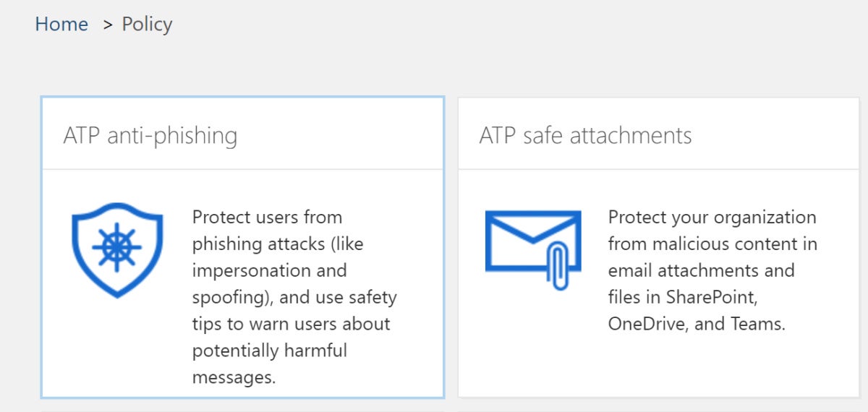Click 'from malicious content in' text line
Screen dimensions: 868x412
(712, 244)
